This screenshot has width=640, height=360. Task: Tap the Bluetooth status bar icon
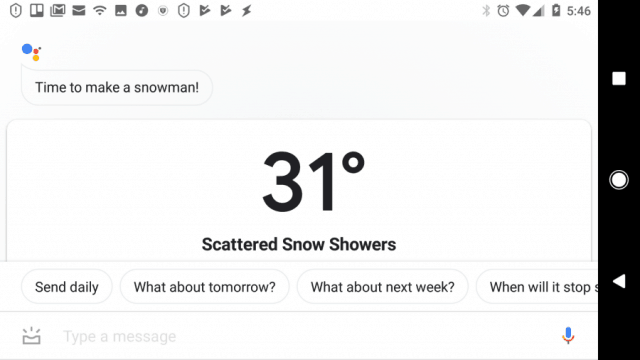point(486,11)
